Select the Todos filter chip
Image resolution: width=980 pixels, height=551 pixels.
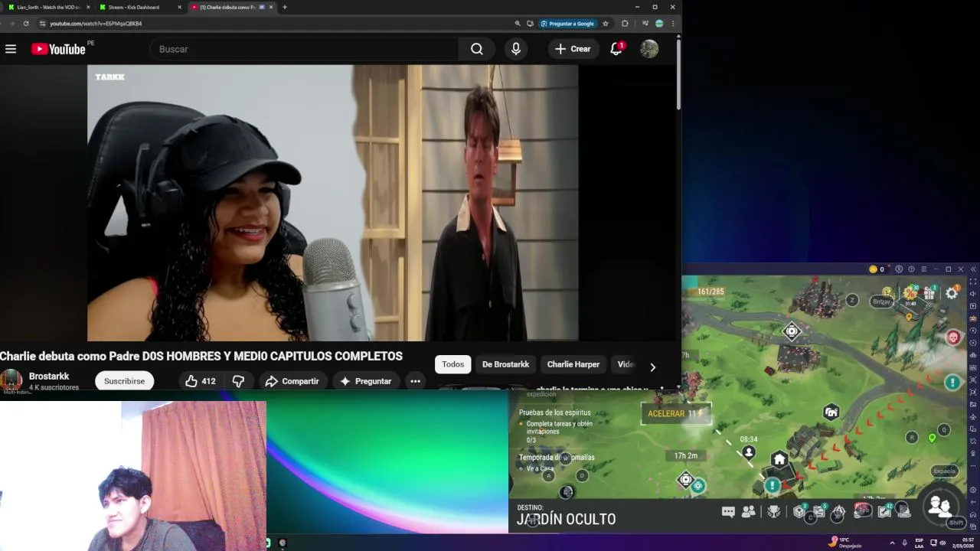pos(452,364)
